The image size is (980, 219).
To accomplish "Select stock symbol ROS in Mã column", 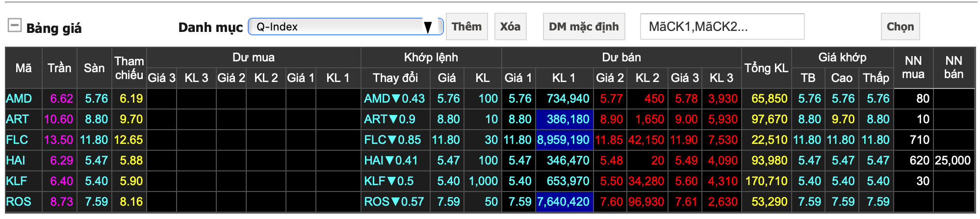I will [19, 202].
